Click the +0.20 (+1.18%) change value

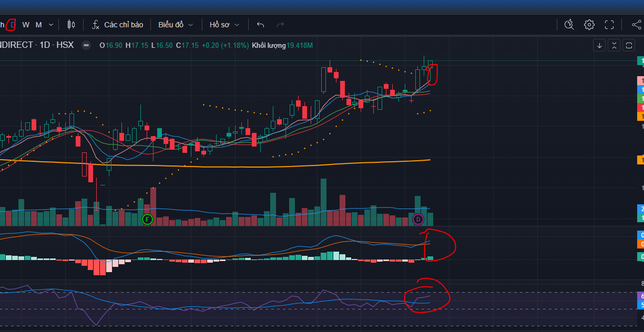[x=225, y=46]
